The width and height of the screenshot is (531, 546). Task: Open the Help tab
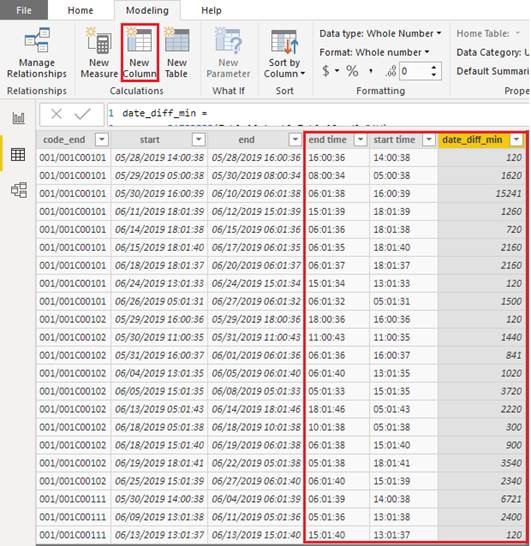pyautogui.click(x=211, y=10)
